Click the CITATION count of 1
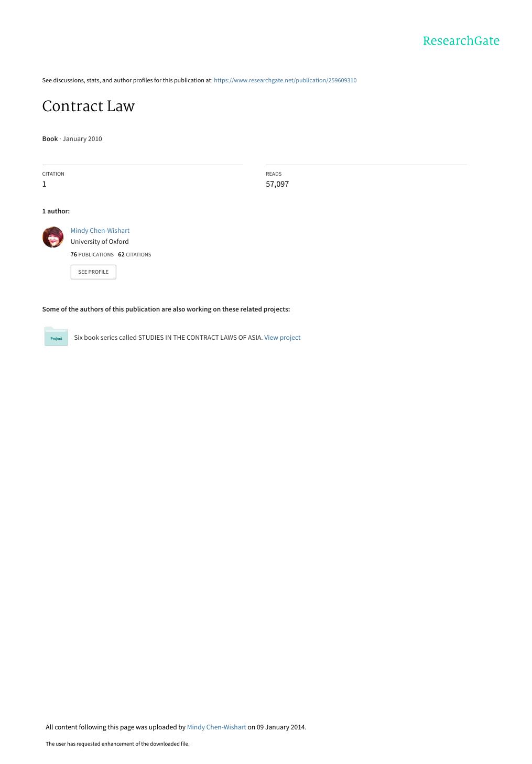The width and height of the screenshot is (532, 764). pyautogui.click(x=44, y=184)
